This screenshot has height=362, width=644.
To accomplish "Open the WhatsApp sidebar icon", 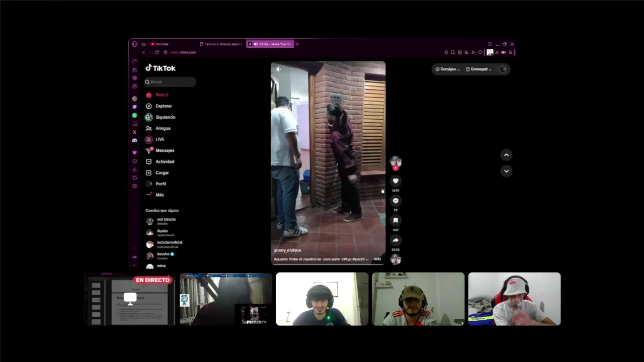I will point(134,115).
